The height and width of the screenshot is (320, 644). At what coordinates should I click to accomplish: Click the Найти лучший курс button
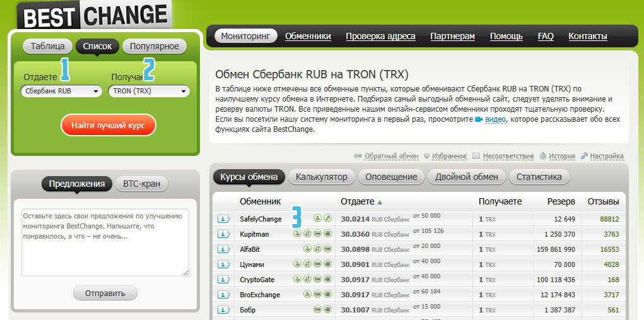(108, 126)
